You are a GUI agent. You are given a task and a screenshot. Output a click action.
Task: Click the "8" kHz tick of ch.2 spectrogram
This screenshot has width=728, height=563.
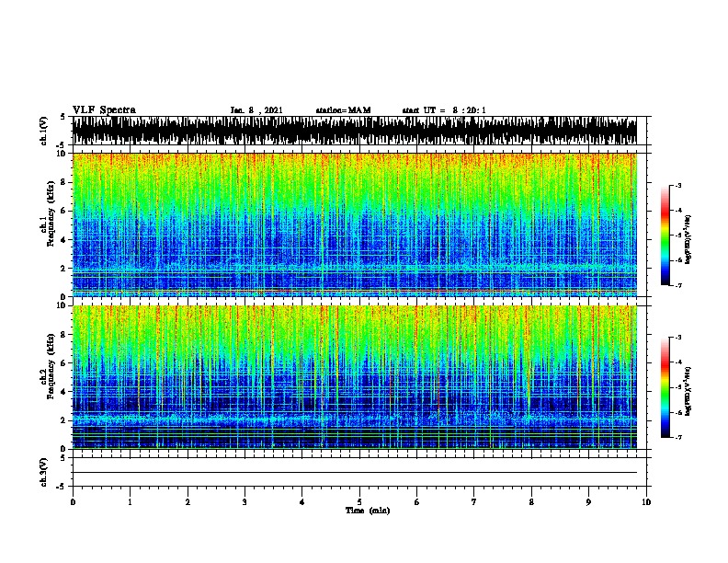tap(63, 335)
